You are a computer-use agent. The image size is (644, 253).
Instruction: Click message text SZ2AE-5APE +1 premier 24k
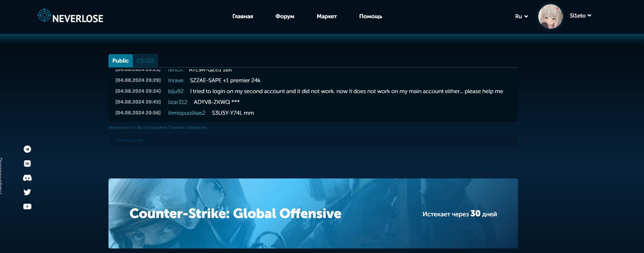(225, 80)
